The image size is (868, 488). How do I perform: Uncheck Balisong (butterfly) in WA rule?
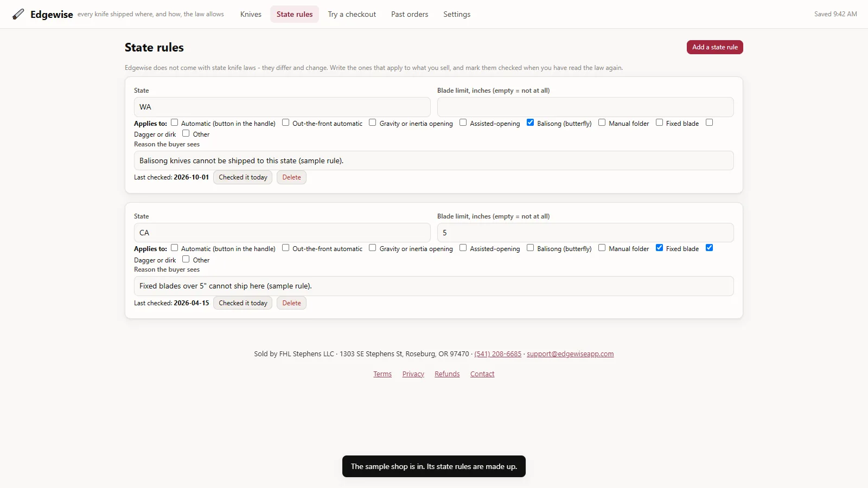pos(530,123)
